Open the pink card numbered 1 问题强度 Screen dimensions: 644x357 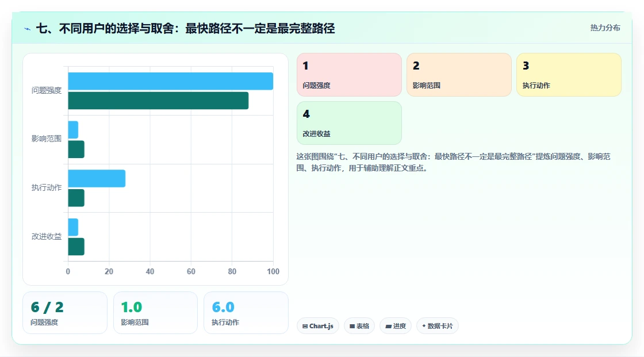pyautogui.click(x=349, y=75)
